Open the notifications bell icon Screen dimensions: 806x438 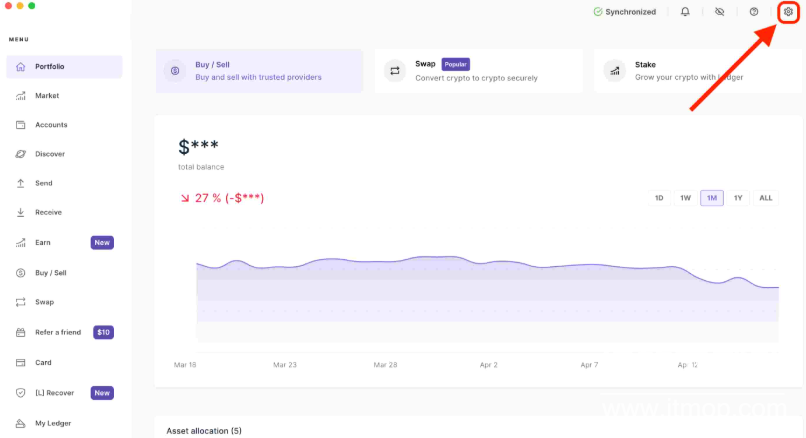click(685, 12)
